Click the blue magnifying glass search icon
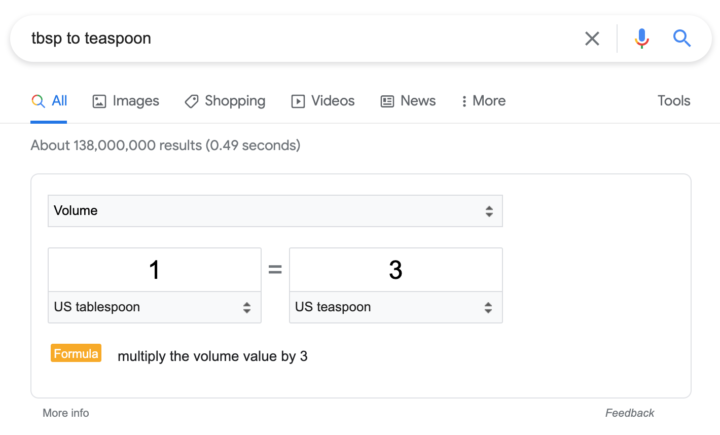 pos(682,38)
